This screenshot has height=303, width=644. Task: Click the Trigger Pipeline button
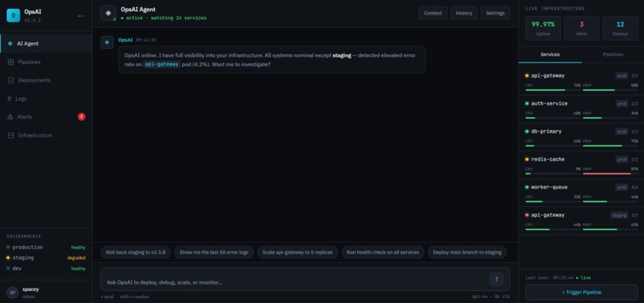pos(581,293)
